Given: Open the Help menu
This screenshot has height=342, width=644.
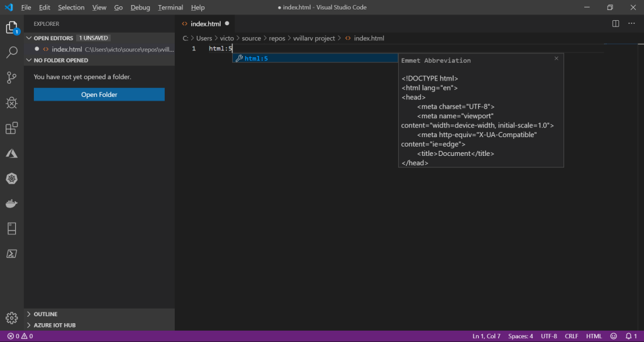Looking at the screenshot, I should tap(197, 8).
